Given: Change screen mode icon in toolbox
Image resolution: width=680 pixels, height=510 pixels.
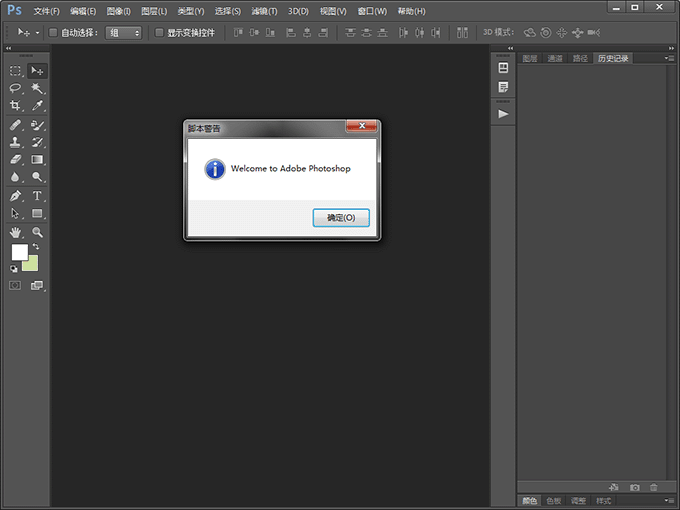Looking at the screenshot, I should coord(37,285).
